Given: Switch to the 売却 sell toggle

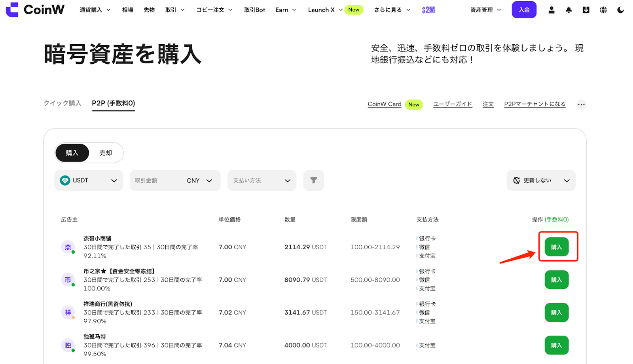Looking at the screenshot, I should tap(105, 153).
